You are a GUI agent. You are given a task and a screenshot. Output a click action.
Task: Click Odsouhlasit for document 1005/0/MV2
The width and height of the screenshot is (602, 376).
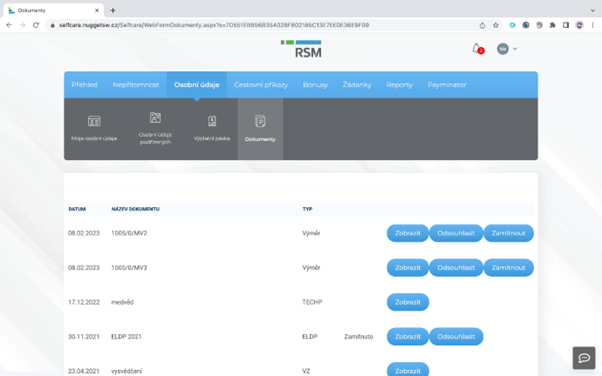click(456, 233)
